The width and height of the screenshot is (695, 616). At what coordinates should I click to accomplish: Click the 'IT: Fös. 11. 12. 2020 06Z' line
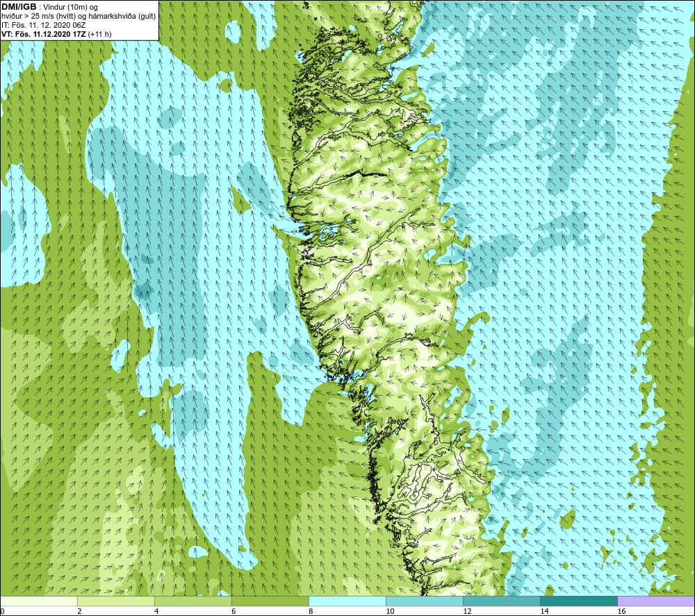[x=43, y=25]
